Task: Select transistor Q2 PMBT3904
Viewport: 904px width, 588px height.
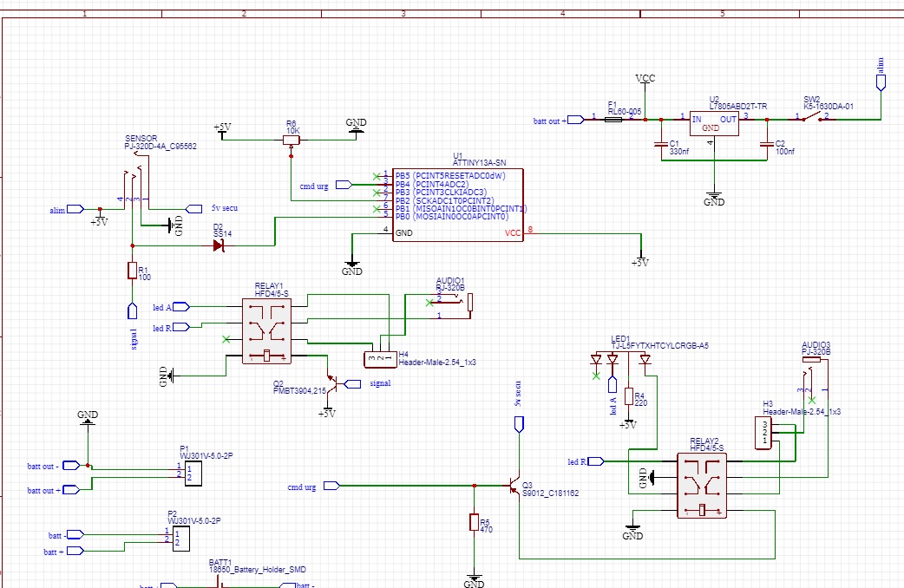Action: [332, 384]
